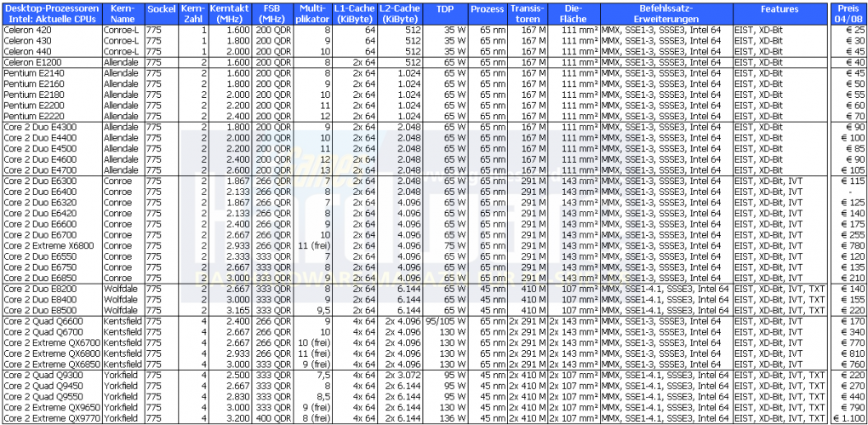
Task: Click the 'Multiplikator' column header
Action: tap(313, 14)
